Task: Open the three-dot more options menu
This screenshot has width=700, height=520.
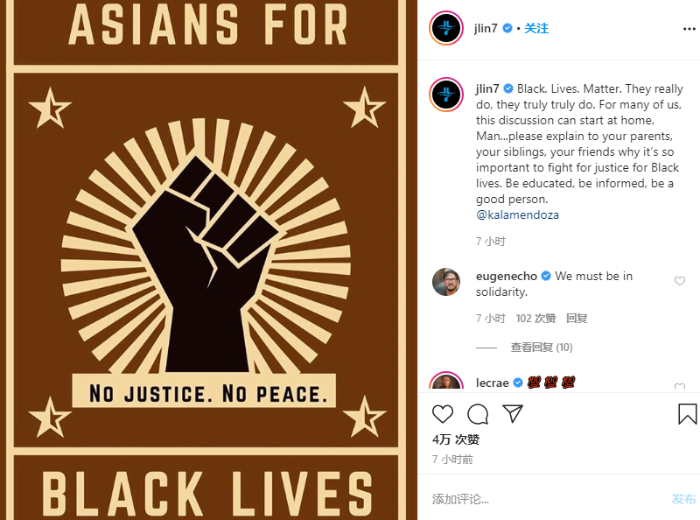Action: 689,29
